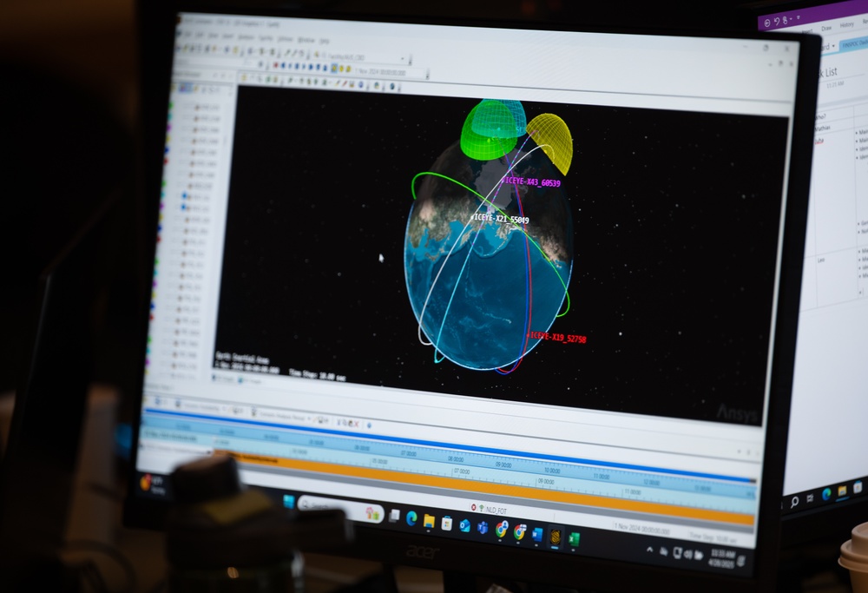Open the Draw tab in OneNote
The height and width of the screenshot is (593, 868).
826,28
